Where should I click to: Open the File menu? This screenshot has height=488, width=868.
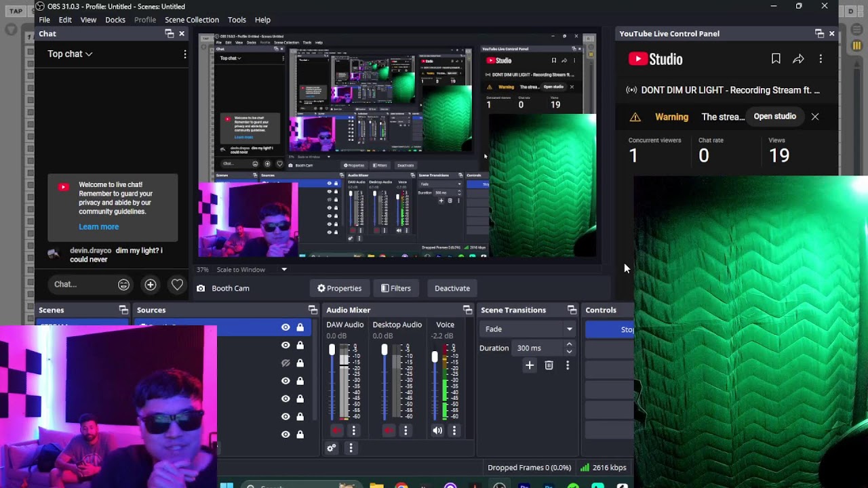pos(44,20)
